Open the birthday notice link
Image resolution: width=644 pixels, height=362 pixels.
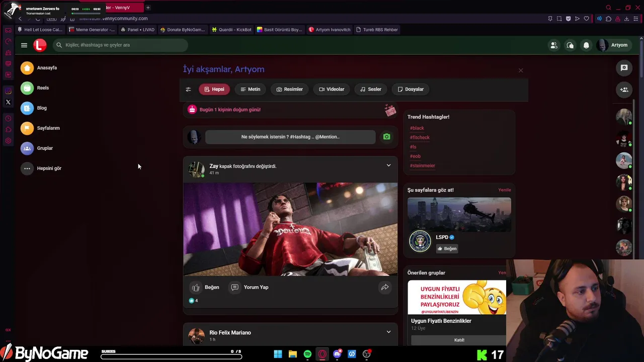[230, 110]
